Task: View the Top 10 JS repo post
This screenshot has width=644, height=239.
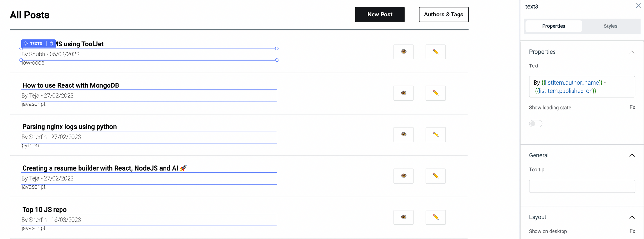Action: tap(403, 217)
